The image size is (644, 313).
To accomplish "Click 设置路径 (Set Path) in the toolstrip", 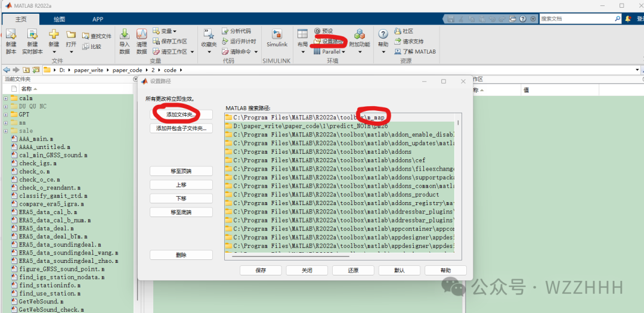I will pyautogui.click(x=328, y=41).
